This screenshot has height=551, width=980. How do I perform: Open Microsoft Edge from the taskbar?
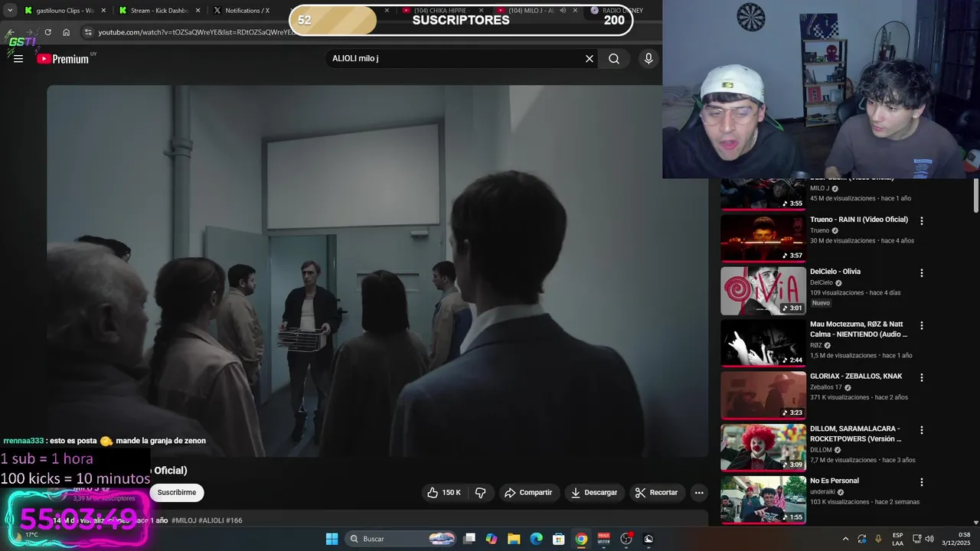pyautogui.click(x=537, y=539)
